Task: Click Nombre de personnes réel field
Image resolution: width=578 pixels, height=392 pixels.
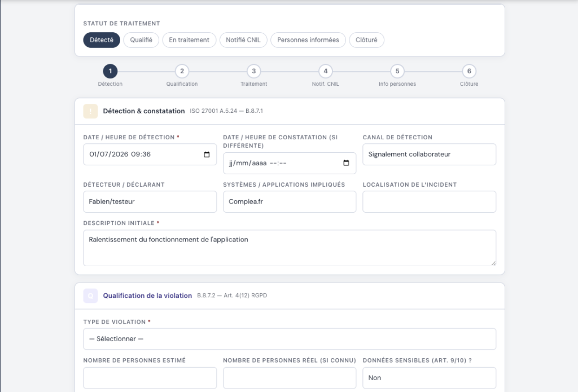Action: (290, 378)
